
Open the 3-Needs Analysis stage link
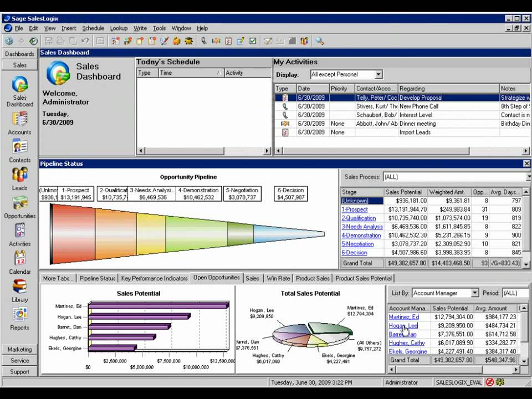pyautogui.click(x=362, y=227)
